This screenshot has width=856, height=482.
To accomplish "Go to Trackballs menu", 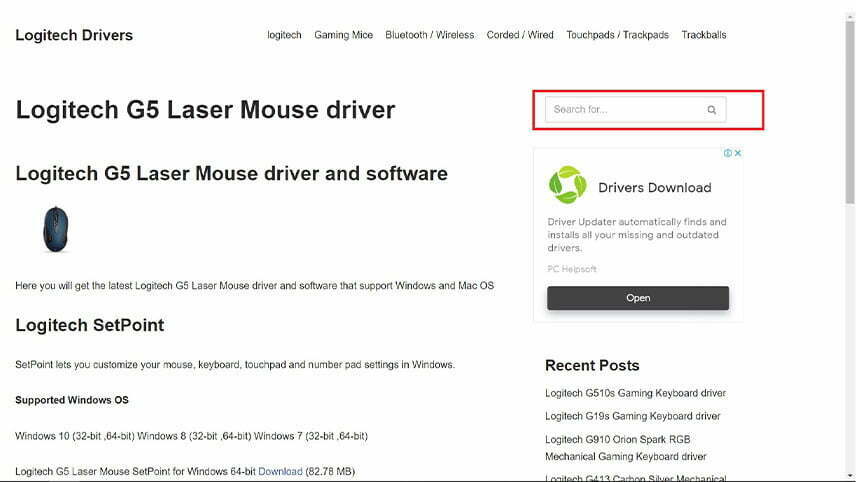I will [704, 35].
